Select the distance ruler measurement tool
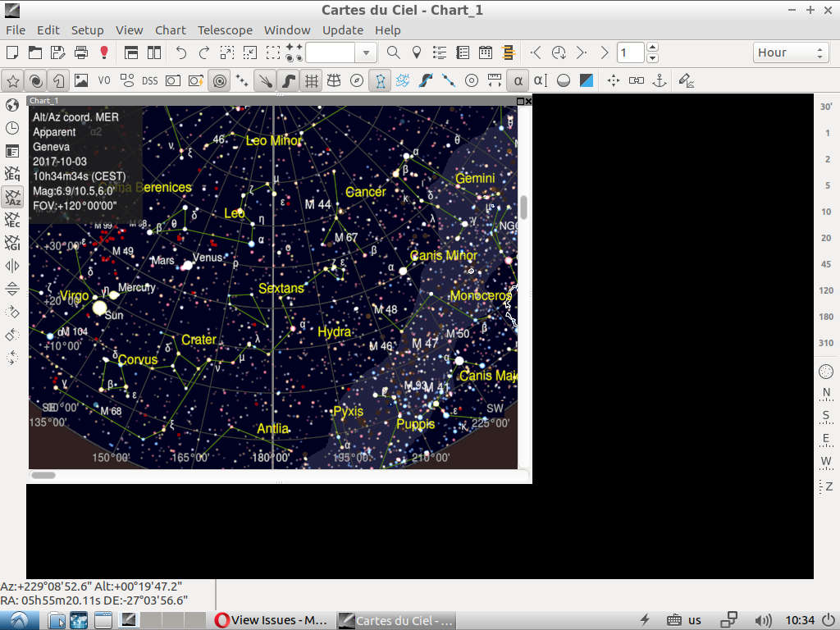 click(495, 81)
